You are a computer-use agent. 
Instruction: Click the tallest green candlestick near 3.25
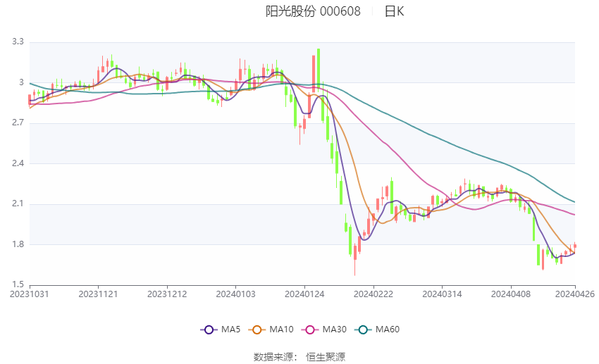coord(319,70)
